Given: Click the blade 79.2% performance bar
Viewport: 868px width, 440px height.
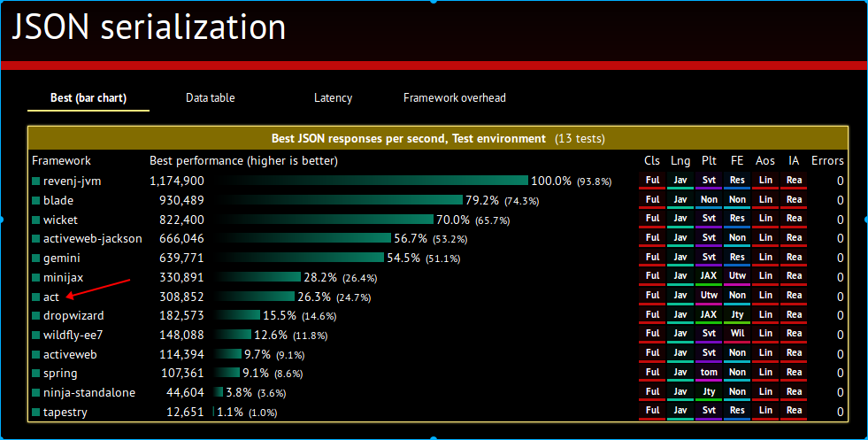Looking at the screenshot, I should tap(340, 200).
